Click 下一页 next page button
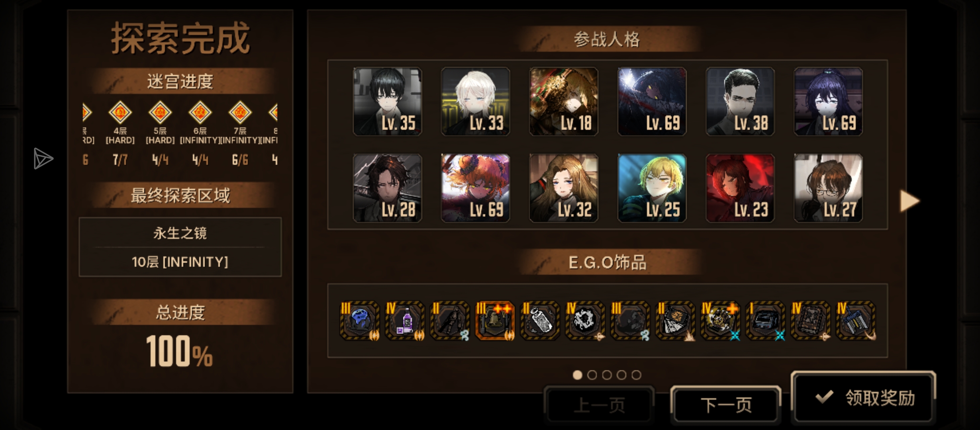The image size is (980, 430). click(x=726, y=405)
